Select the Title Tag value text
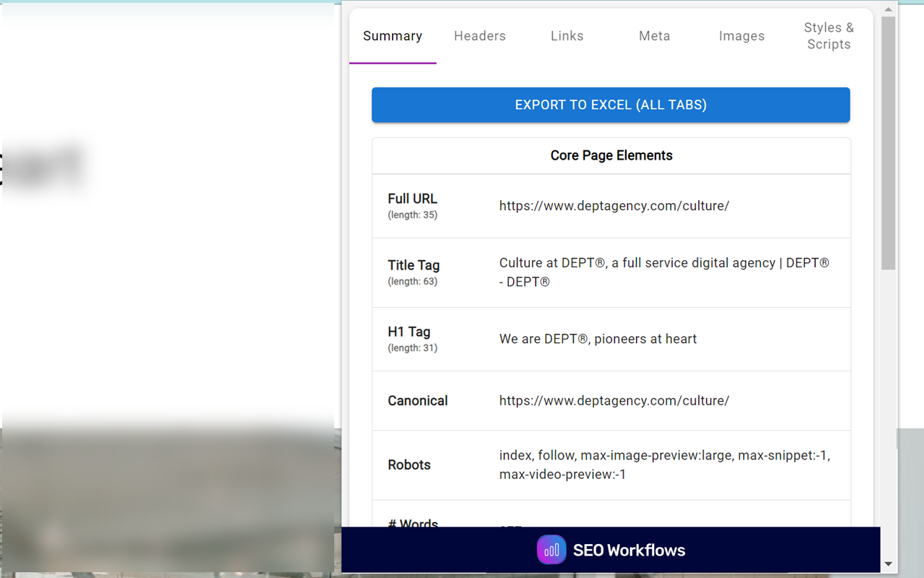The image size is (924, 578). 664,272
